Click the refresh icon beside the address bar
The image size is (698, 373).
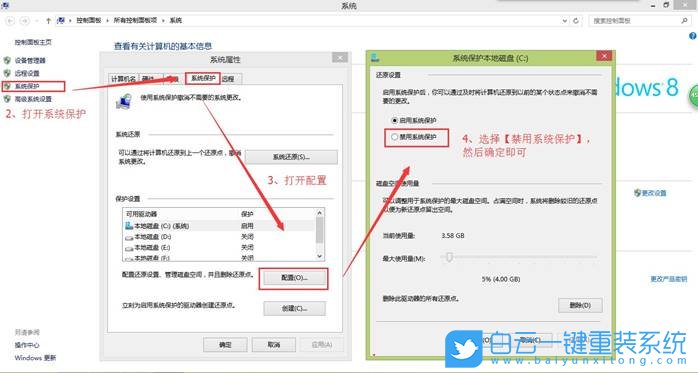[x=576, y=20]
